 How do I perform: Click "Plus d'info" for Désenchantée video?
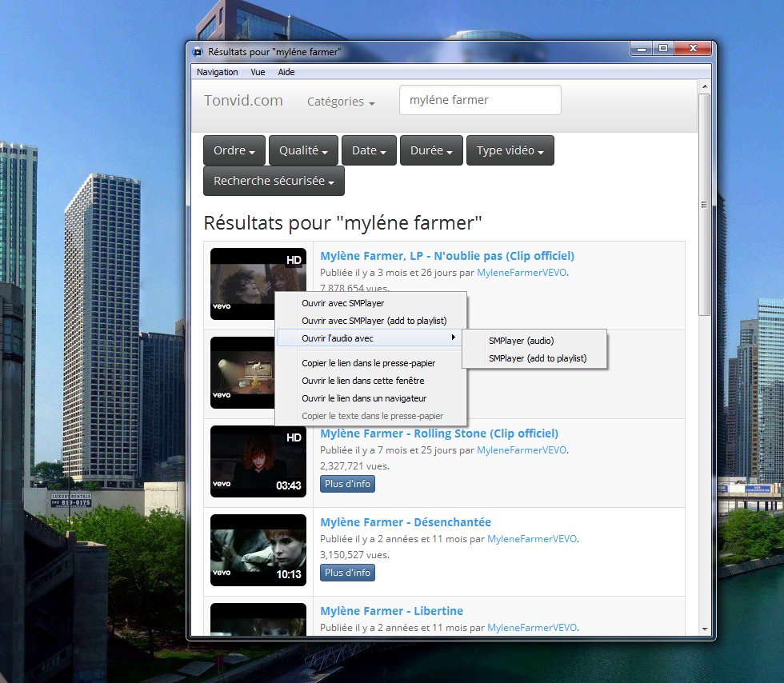tap(347, 573)
